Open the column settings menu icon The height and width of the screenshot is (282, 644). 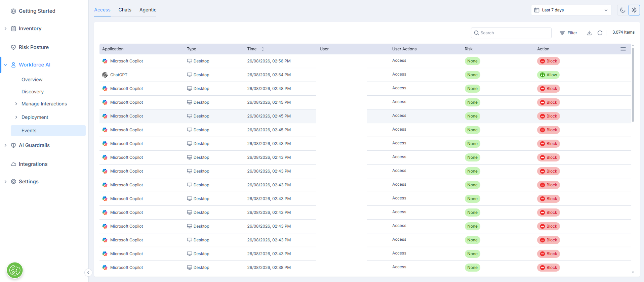(x=623, y=49)
